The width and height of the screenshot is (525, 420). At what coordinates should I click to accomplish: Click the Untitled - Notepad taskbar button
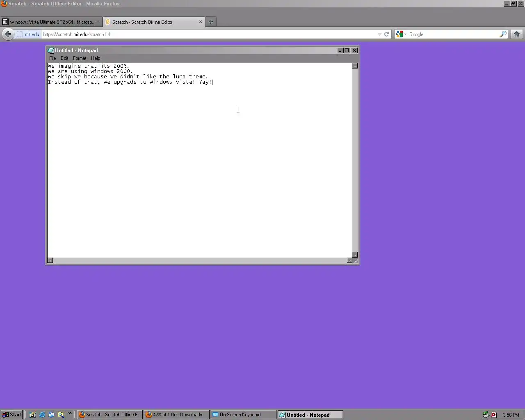310,415
